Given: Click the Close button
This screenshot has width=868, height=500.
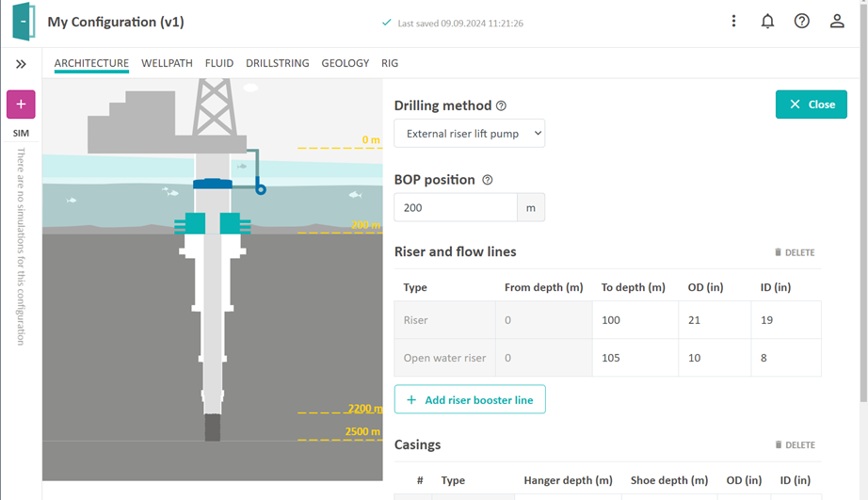Looking at the screenshot, I should tap(811, 105).
